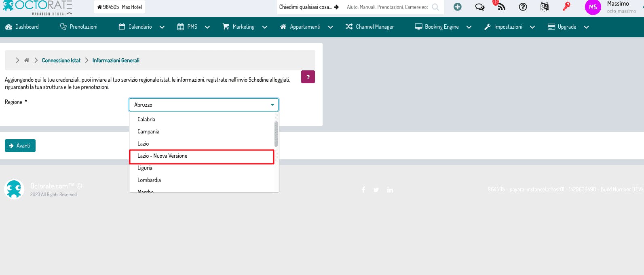Click the Avanti button
Image resolution: width=644 pixels, height=275 pixels.
pyautogui.click(x=20, y=146)
